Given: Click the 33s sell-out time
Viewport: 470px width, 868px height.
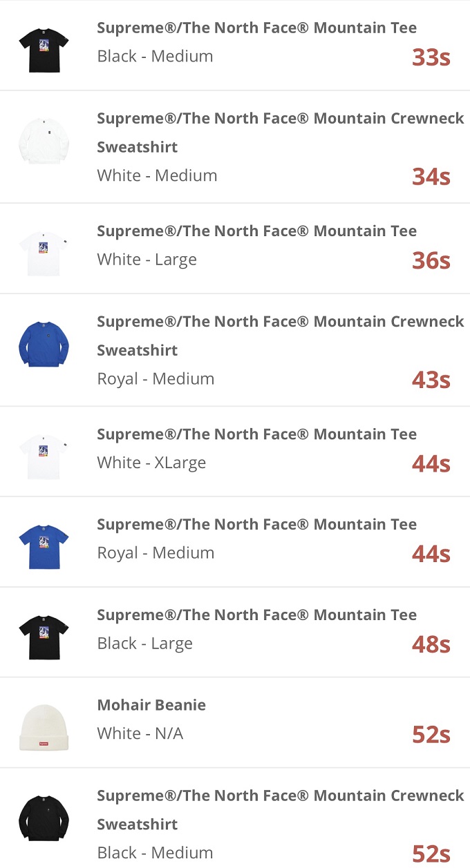Looking at the screenshot, I should [431, 57].
